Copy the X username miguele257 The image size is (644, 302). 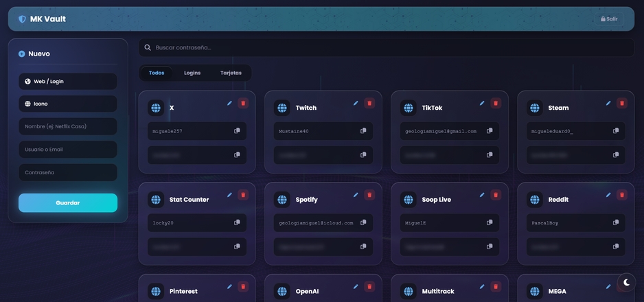[237, 131]
